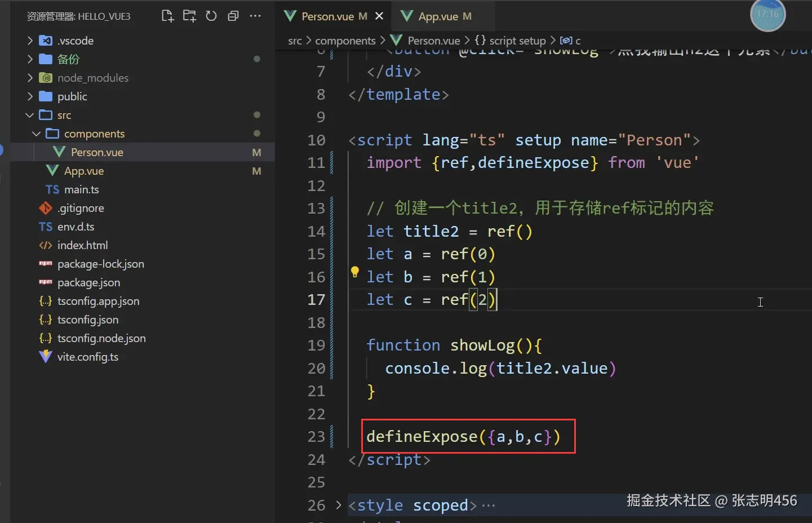Open the .gitignore file
The image size is (812, 523).
tap(143, 208)
